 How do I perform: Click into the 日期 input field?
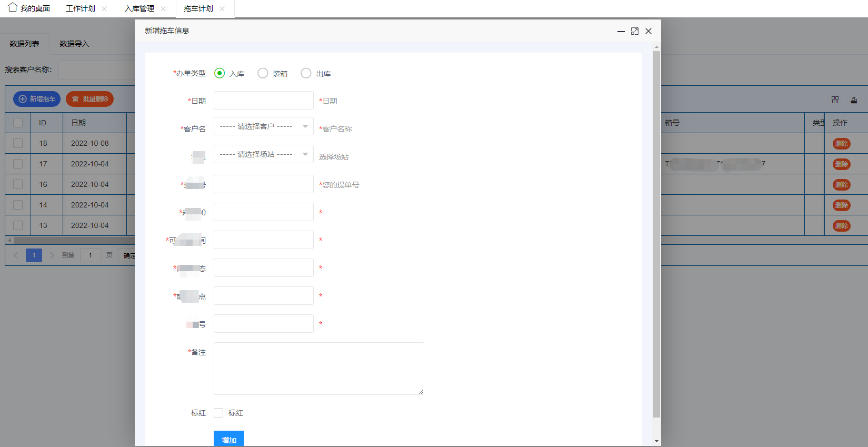click(263, 101)
